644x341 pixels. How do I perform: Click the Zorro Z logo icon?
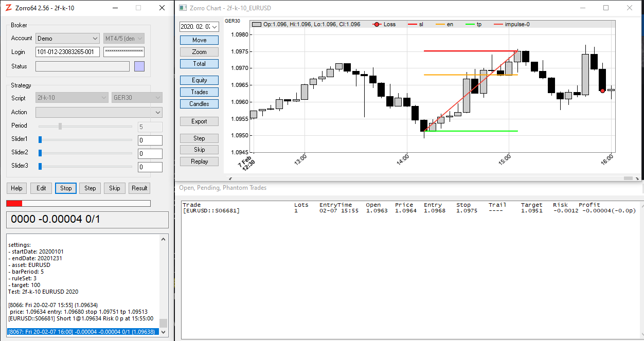tap(8, 8)
